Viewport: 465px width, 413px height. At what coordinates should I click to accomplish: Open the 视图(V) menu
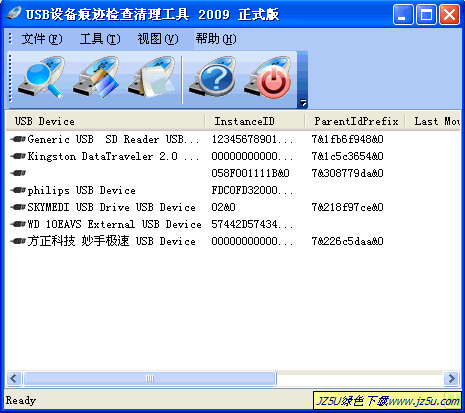tap(158, 39)
